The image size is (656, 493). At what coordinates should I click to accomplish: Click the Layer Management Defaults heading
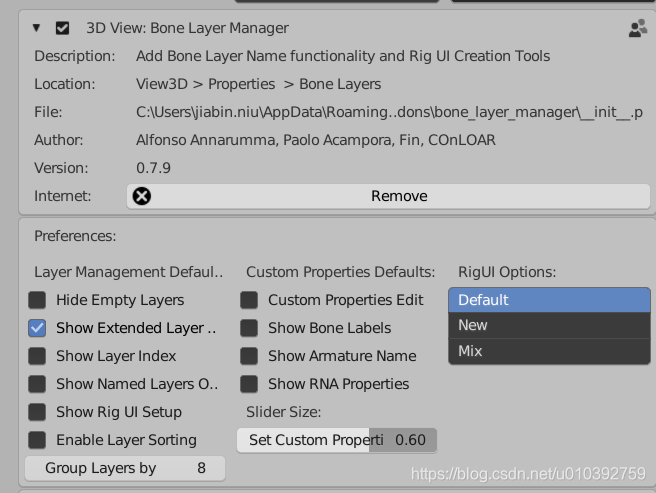[x=128, y=272]
